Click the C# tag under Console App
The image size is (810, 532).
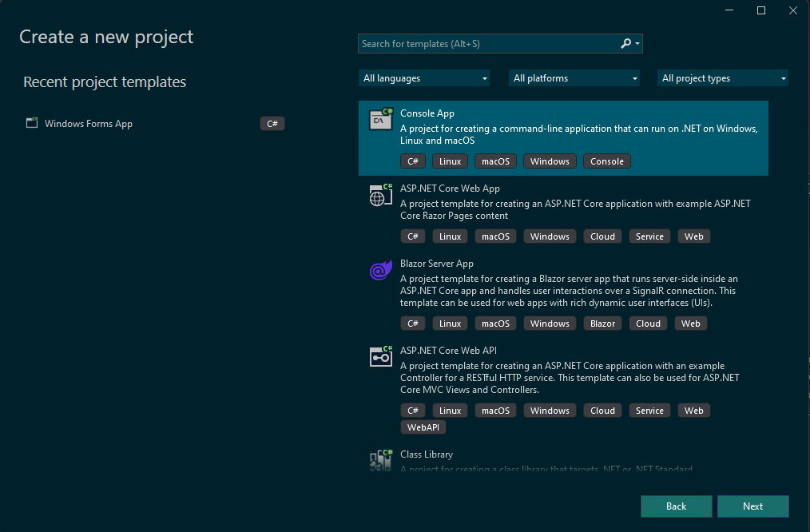click(413, 161)
